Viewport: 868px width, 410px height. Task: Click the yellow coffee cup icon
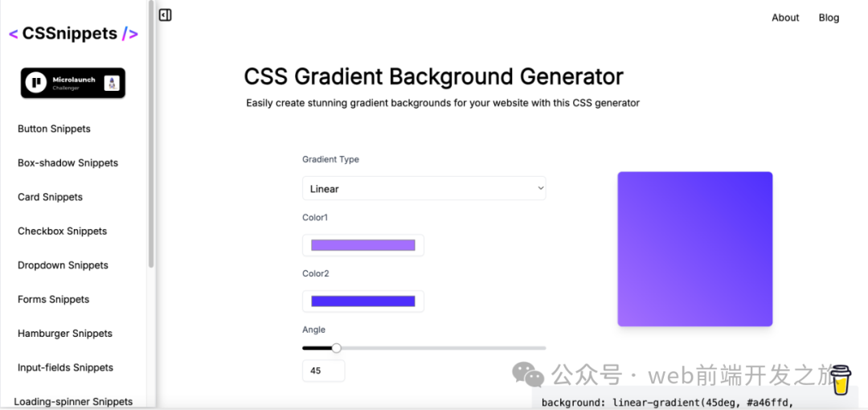(x=841, y=380)
